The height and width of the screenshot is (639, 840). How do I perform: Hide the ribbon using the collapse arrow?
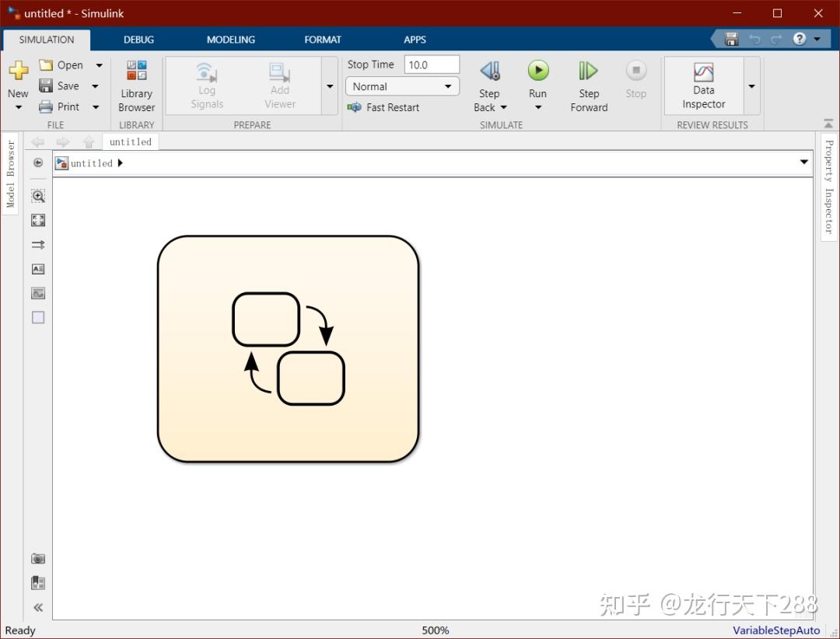828,122
